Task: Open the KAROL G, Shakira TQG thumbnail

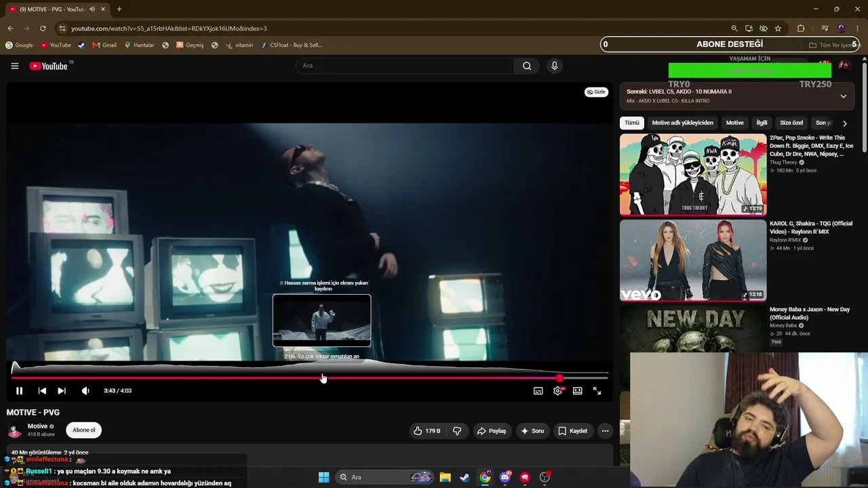Action: click(x=693, y=260)
